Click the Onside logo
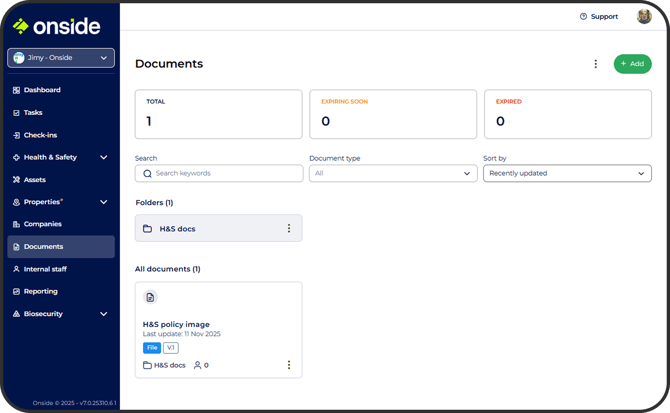This screenshot has height=413, width=670. [x=56, y=26]
